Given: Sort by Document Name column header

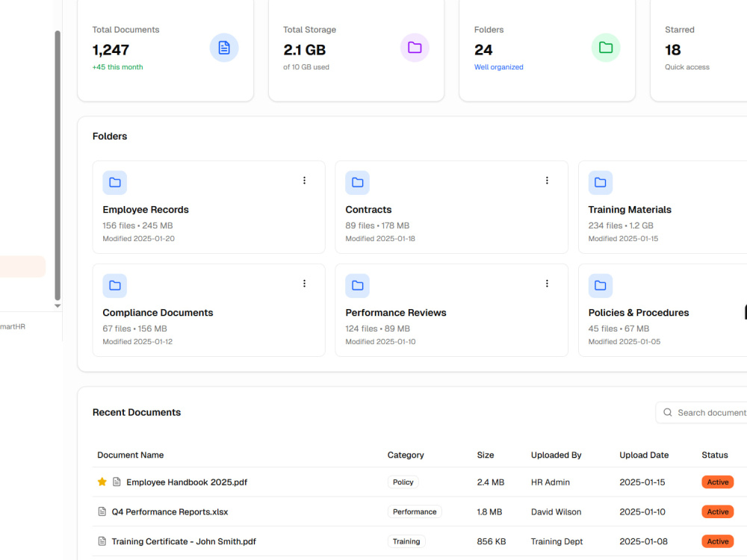Looking at the screenshot, I should (131, 455).
